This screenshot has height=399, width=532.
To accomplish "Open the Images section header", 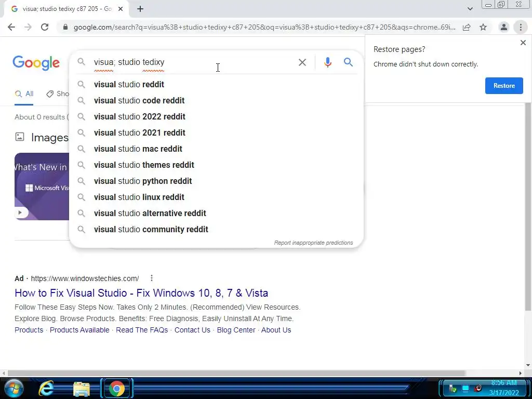I will pyautogui.click(x=49, y=137).
